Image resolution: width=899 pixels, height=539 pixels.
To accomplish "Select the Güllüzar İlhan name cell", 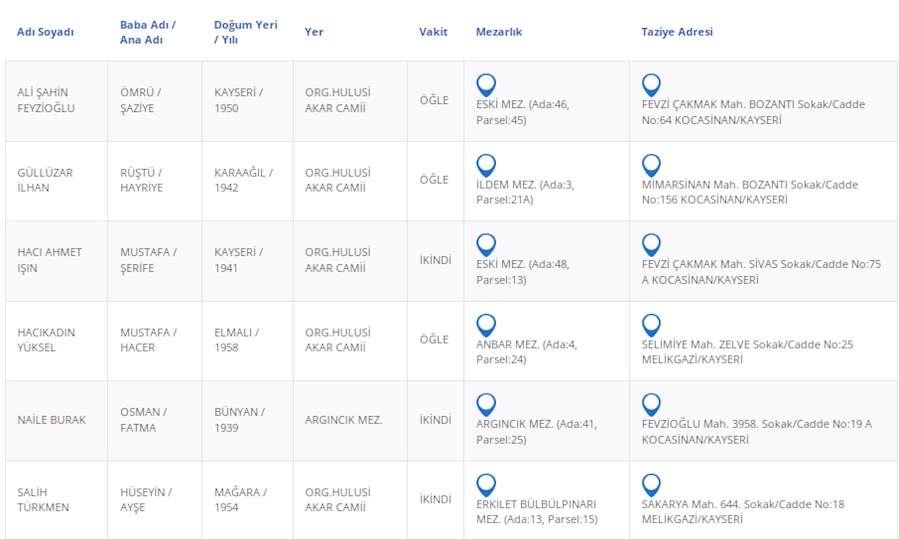I will point(45,180).
